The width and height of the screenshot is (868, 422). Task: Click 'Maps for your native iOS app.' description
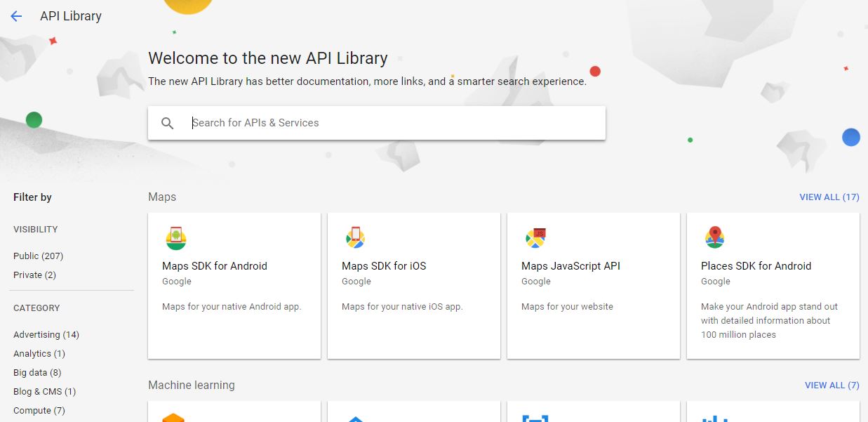coord(402,307)
